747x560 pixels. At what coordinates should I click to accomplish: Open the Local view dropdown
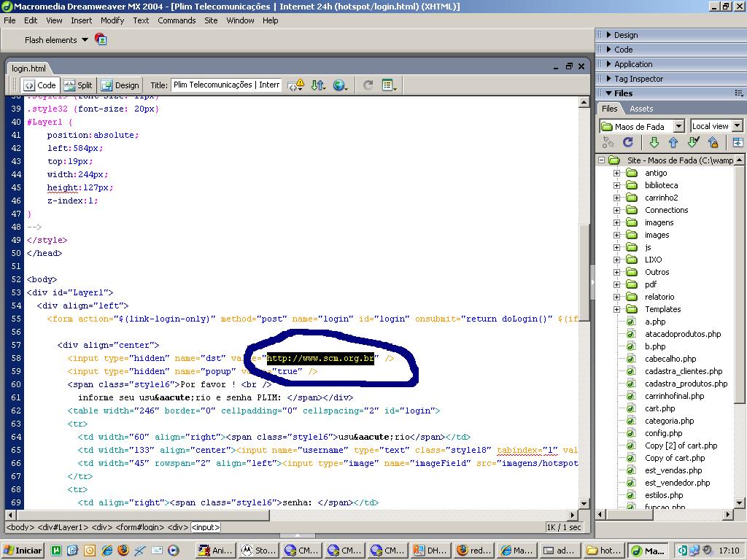737,126
